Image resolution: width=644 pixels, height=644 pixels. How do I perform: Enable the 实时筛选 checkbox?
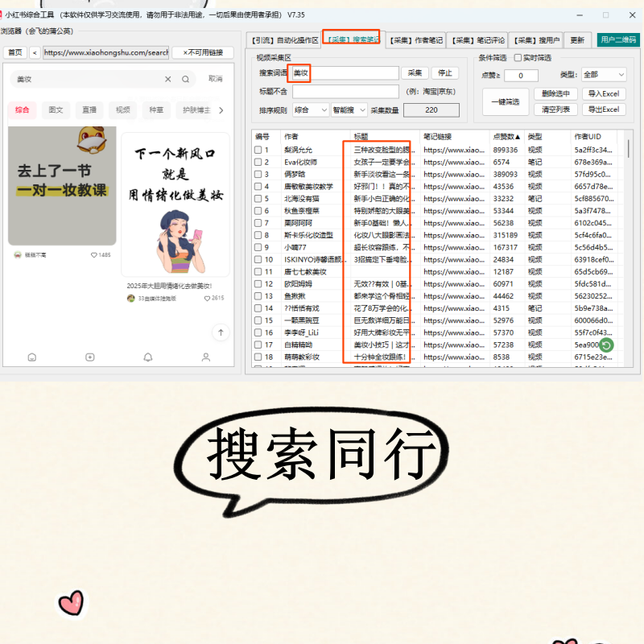(518, 58)
